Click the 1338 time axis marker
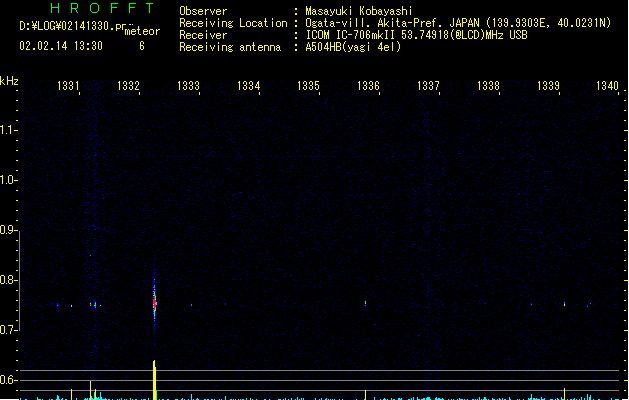The width and height of the screenshot is (629, 400). pyautogui.click(x=488, y=85)
